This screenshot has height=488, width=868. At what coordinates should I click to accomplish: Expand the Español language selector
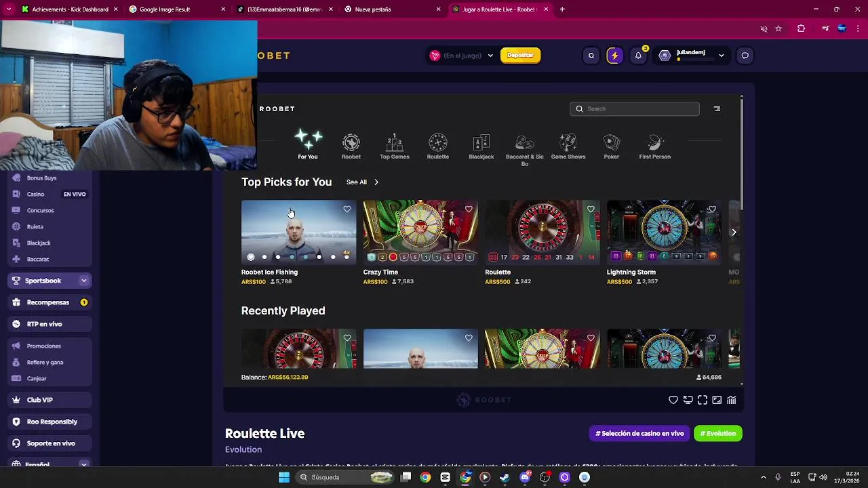tap(84, 465)
